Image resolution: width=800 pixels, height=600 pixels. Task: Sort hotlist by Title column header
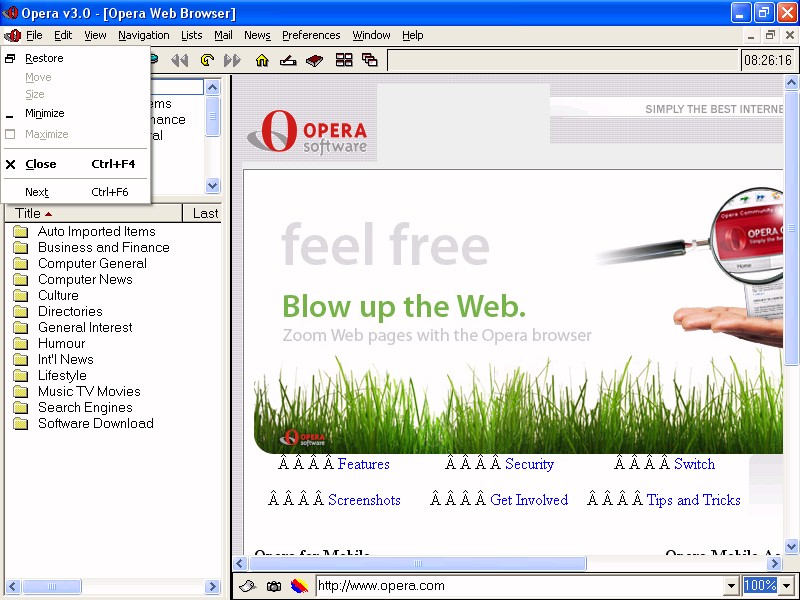click(x=93, y=213)
